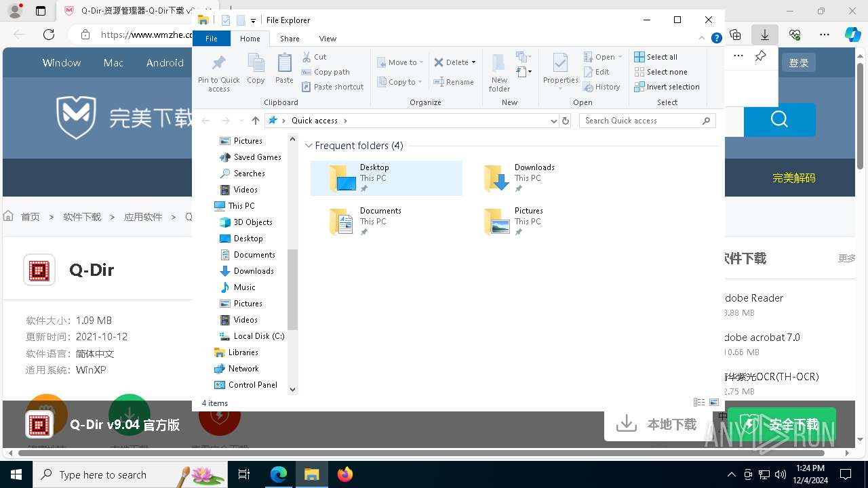Select Local Disk (C:) in tree
This screenshot has height=488, width=868.
(252, 336)
